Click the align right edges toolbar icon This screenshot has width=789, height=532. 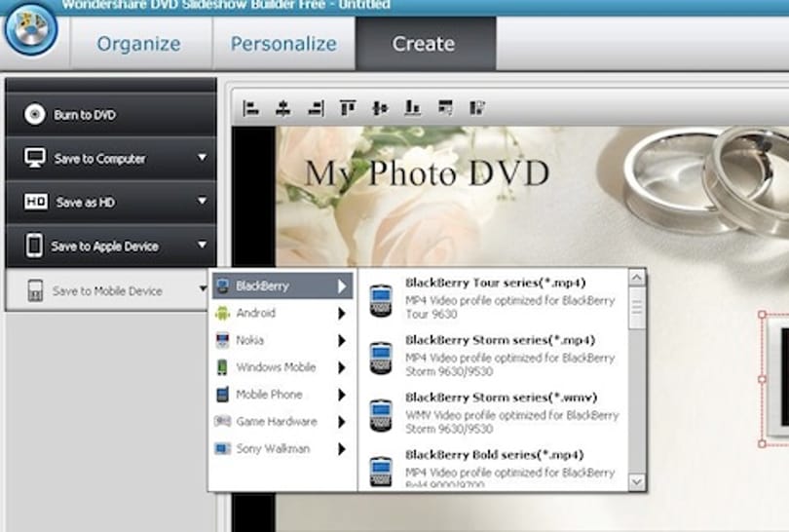[316, 108]
